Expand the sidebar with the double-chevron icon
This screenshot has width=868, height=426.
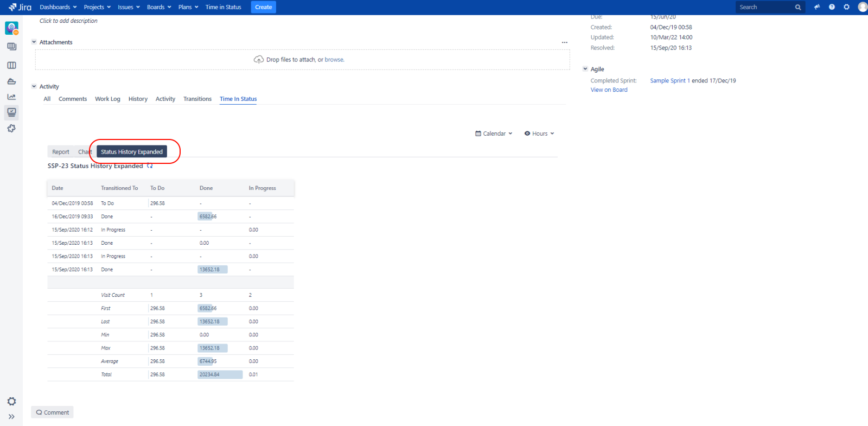pos(11,417)
